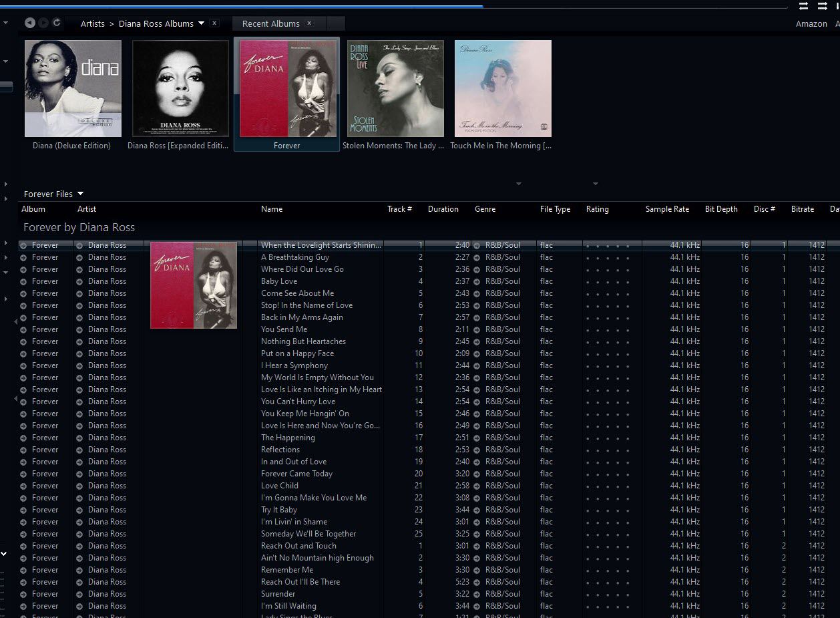Image resolution: width=840 pixels, height=618 pixels.
Task: Select track 'I'm Still Waiting'
Action: (x=288, y=606)
